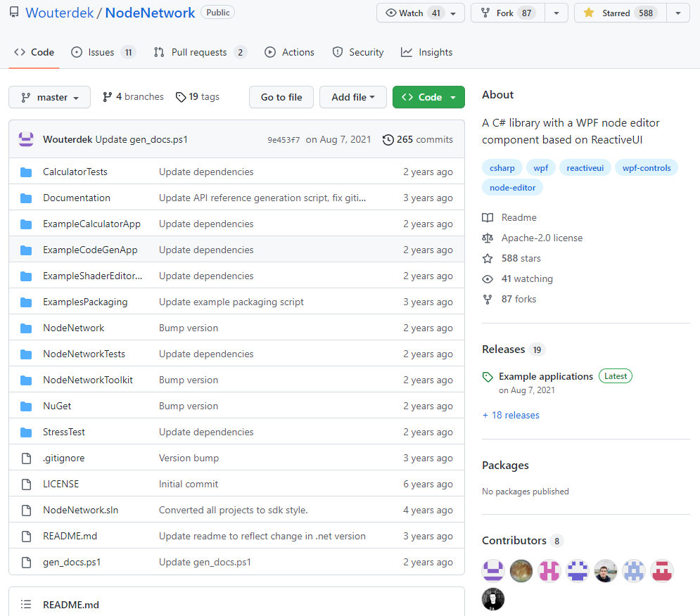Open commit hash 9e453f7
Viewport: 700px width, 616px height.
[284, 140]
